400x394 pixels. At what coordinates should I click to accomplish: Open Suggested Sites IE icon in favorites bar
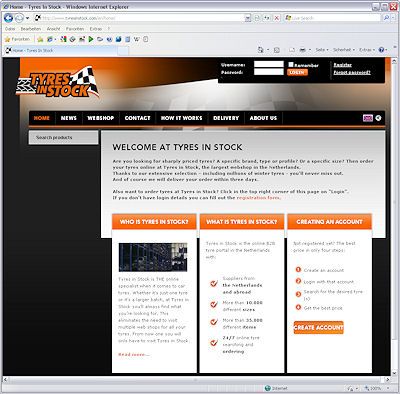(50, 39)
